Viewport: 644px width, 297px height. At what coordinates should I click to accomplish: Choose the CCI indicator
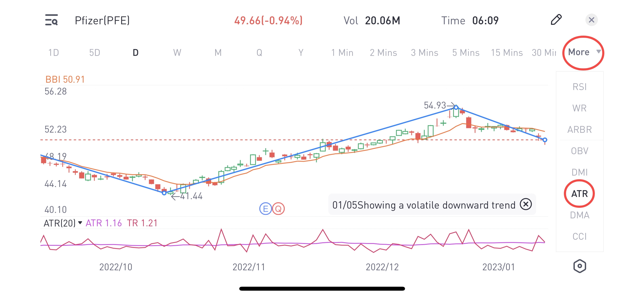click(x=579, y=237)
